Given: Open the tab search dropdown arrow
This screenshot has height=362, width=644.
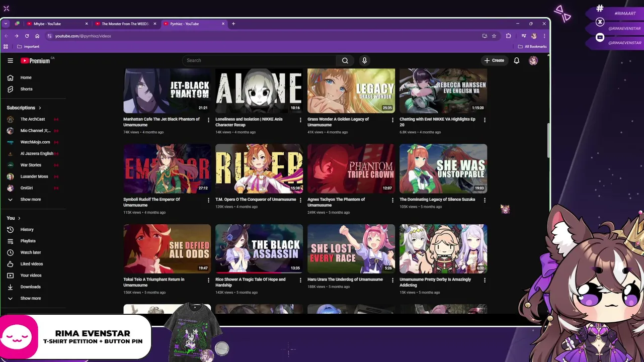Looking at the screenshot, I should [x=6, y=24].
